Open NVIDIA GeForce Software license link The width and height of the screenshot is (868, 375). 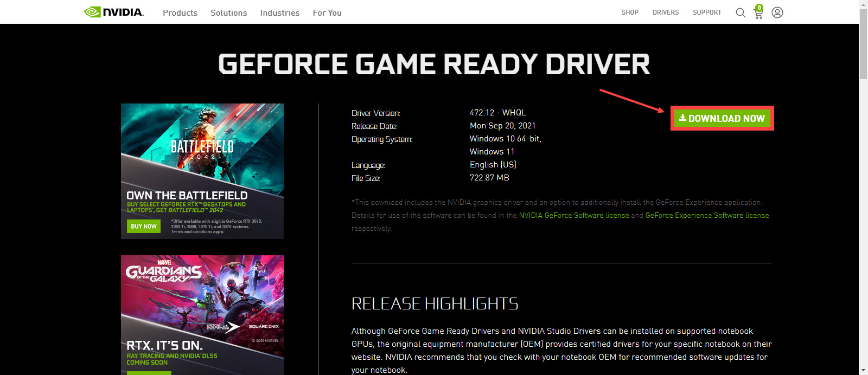click(574, 215)
